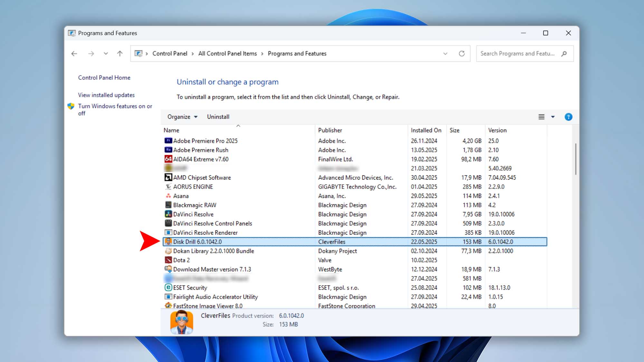Open Turn Windows features on or off
Image resolution: width=644 pixels, height=362 pixels.
coord(115,109)
